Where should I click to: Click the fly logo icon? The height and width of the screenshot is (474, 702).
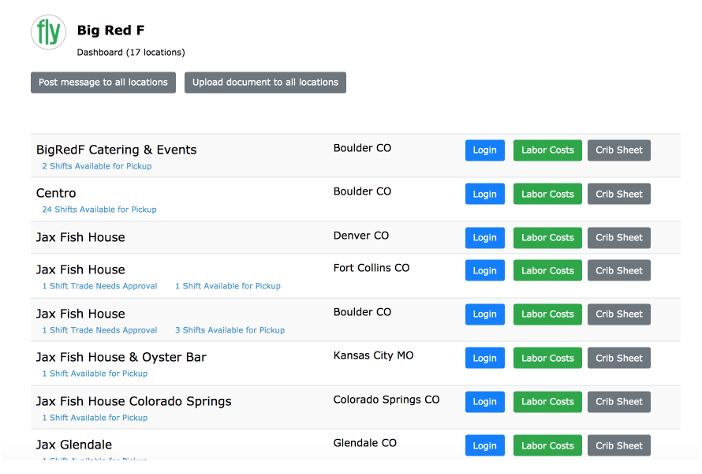(x=48, y=32)
